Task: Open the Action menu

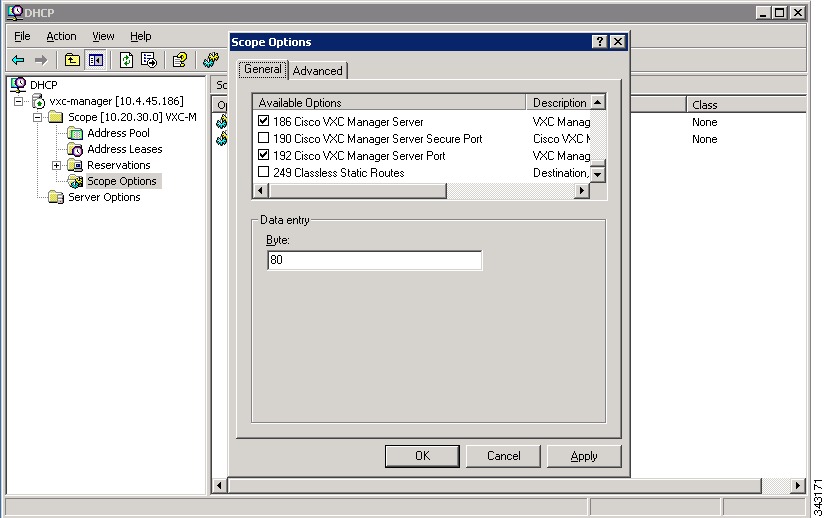Action: pos(61,36)
